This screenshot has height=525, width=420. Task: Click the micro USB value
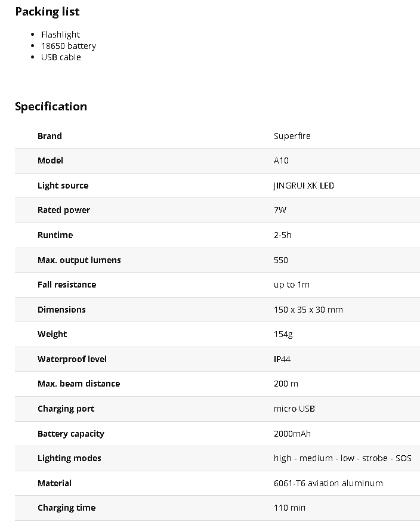coord(294,409)
